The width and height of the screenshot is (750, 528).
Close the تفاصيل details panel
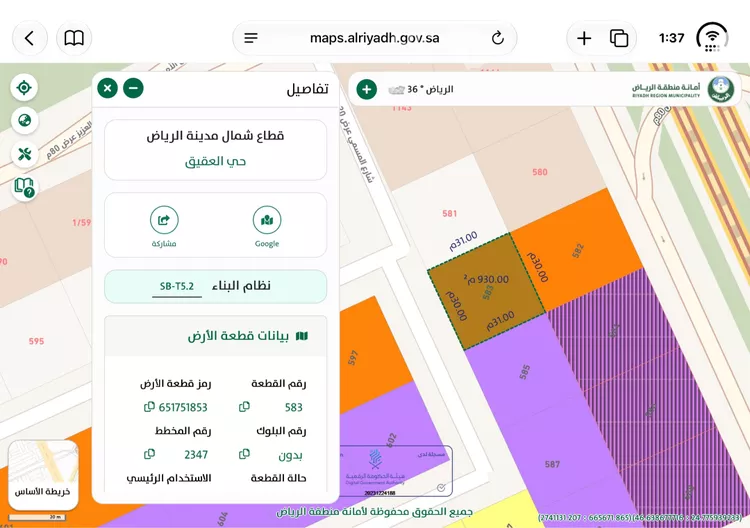pos(108,88)
